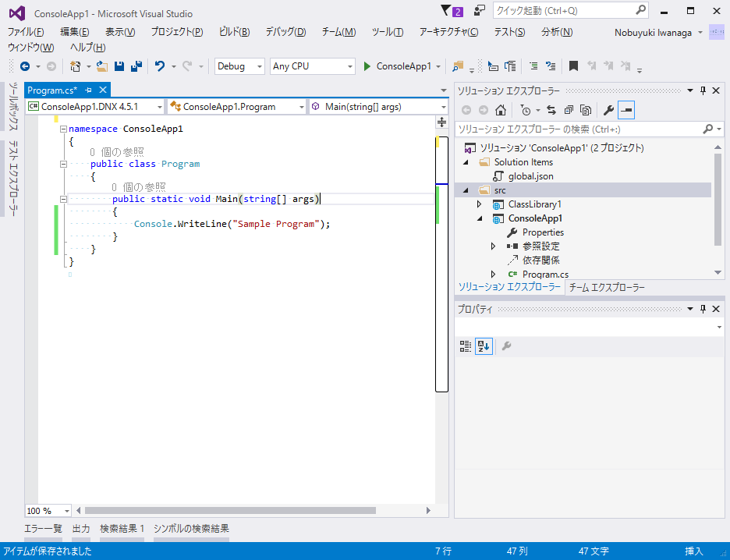The height and width of the screenshot is (560, 730).
Task: Click Sync with Active Document arrows icon
Action: (x=551, y=110)
